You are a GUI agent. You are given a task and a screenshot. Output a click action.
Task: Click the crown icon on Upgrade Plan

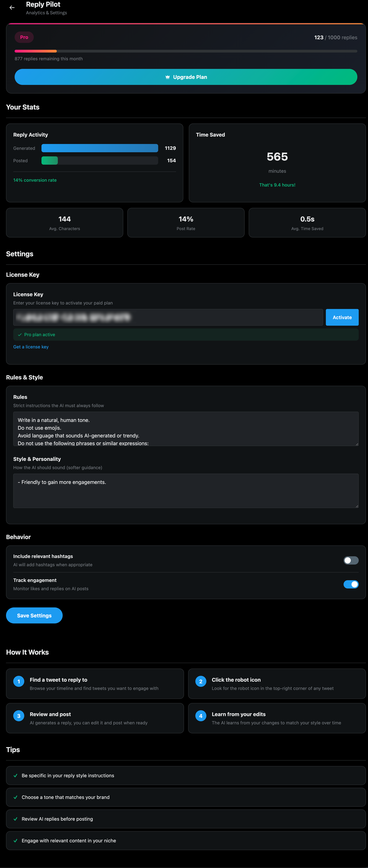click(x=167, y=77)
